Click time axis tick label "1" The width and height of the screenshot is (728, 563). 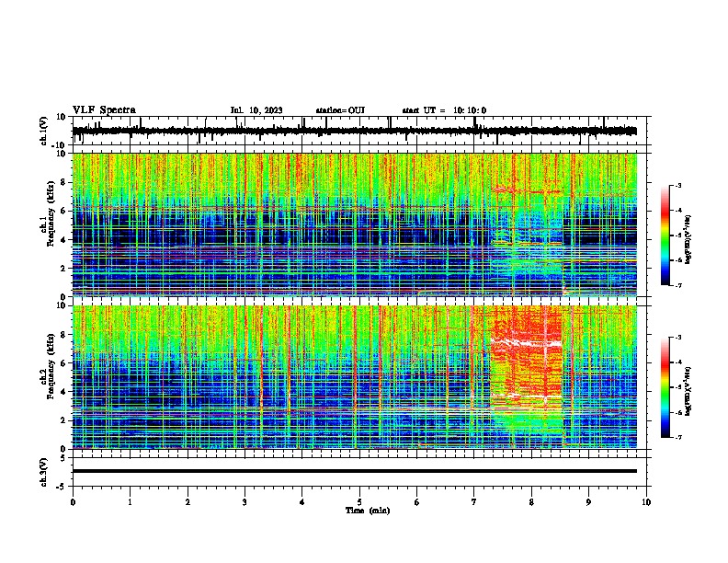click(x=130, y=502)
